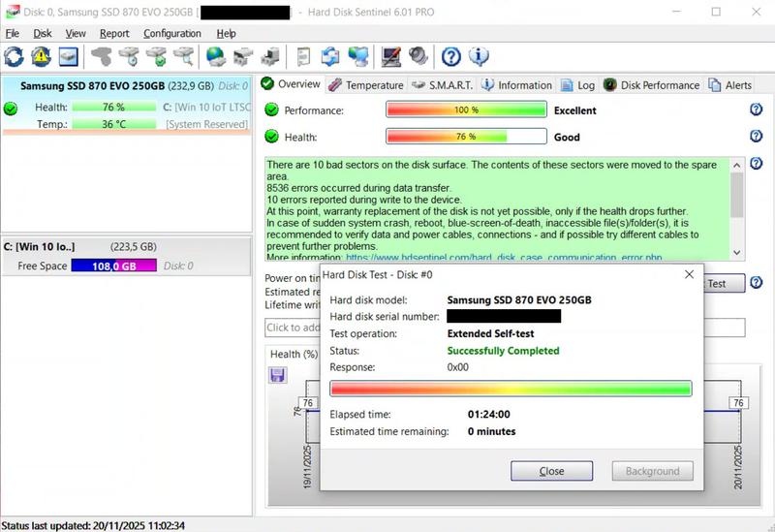Screen dimensions: 775x532
Task: Switch to the Disk Performance tab
Action: click(x=651, y=85)
